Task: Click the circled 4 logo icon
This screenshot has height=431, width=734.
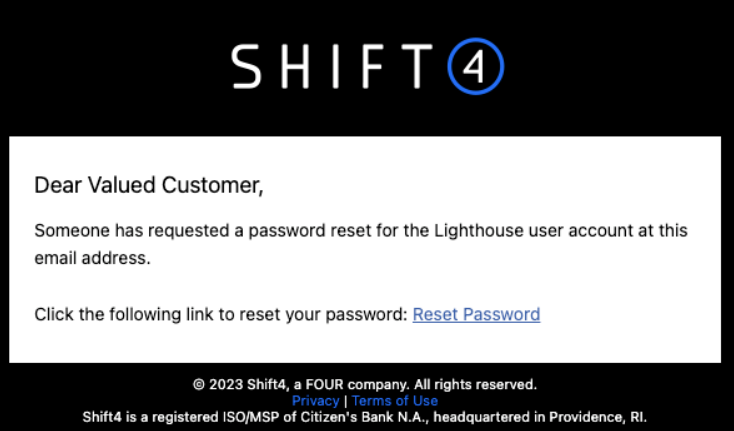Action: coord(475,67)
